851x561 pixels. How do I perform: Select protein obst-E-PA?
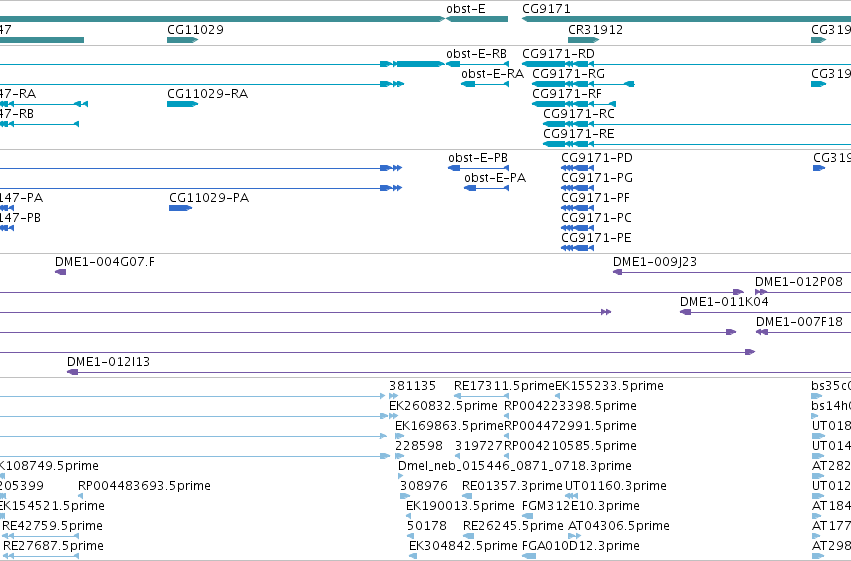click(x=486, y=188)
